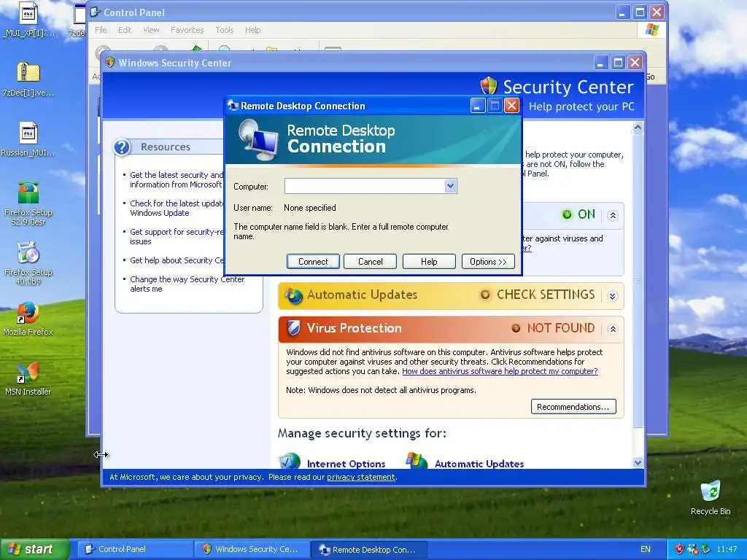
Task: Click the Virus Protection shield icon
Action: pyautogui.click(x=294, y=327)
